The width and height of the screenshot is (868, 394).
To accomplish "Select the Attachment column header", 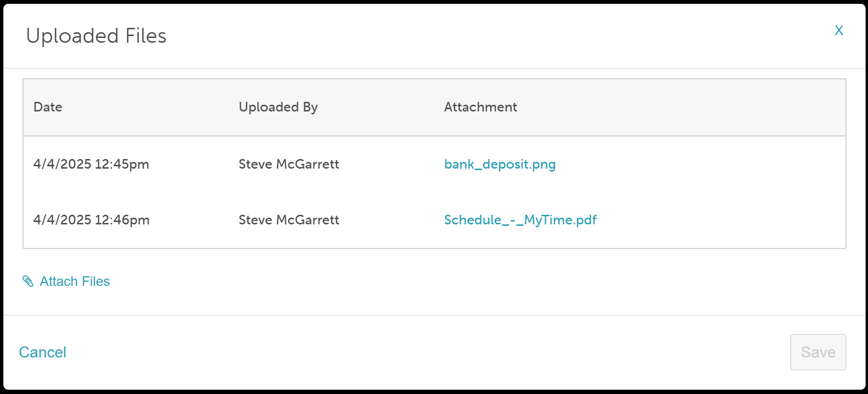I will [x=480, y=107].
